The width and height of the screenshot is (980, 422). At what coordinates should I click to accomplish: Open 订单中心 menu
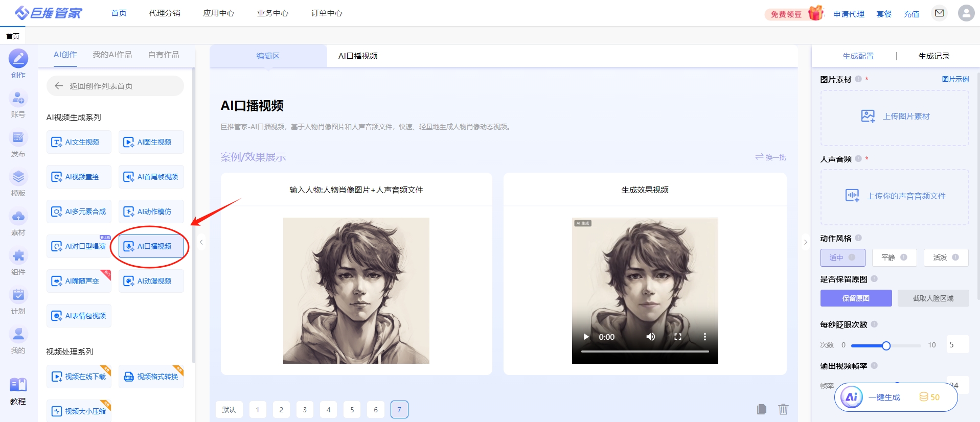[327, 13]
